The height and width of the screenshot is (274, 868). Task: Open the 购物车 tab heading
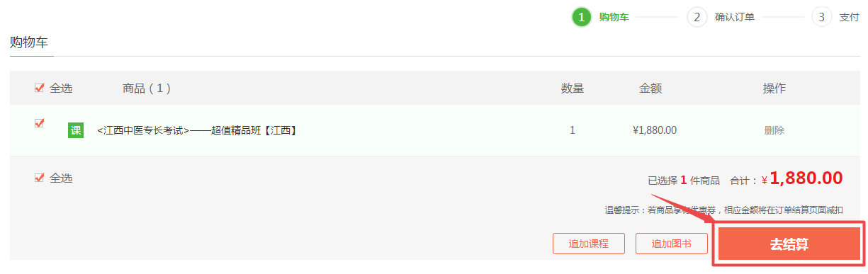(x=29, y=42)
